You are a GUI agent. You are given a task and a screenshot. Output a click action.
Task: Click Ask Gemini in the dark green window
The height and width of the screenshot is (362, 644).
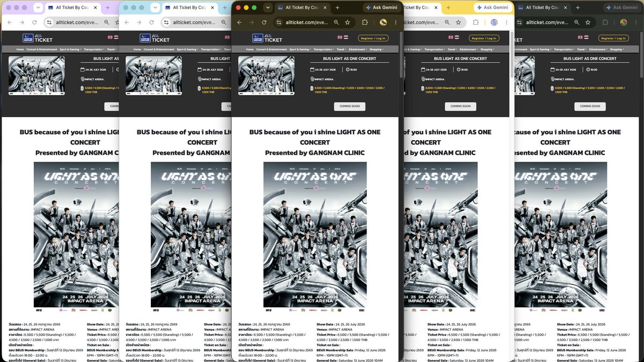tap(623, 8)
